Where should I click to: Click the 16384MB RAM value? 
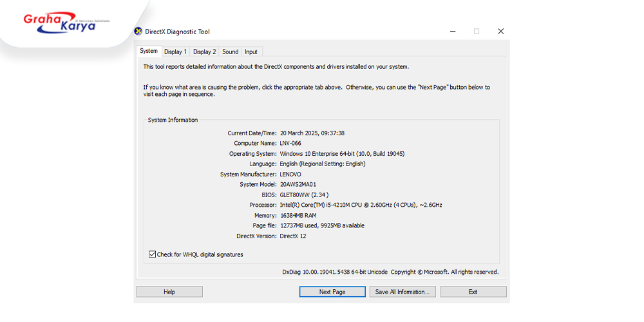tap(298, 215)
